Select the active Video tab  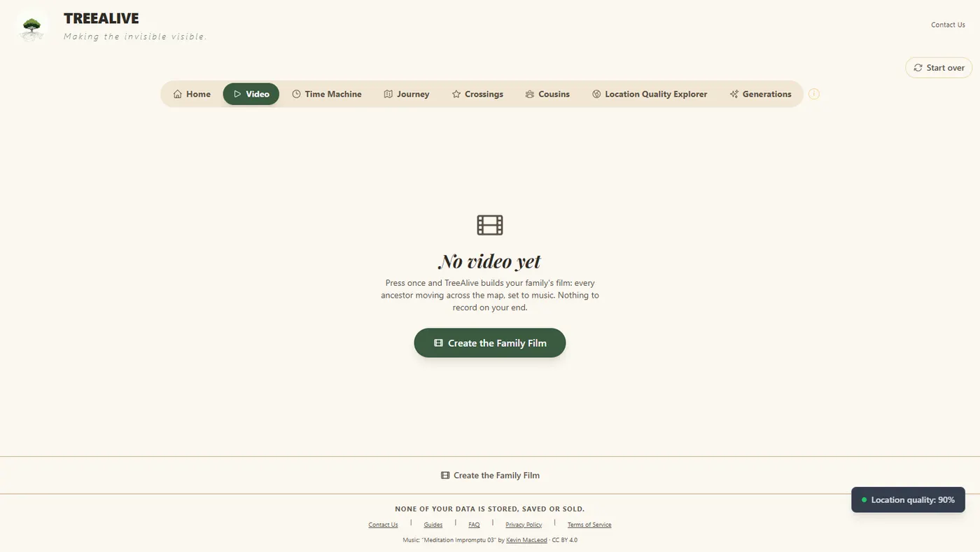click(251, 94)
